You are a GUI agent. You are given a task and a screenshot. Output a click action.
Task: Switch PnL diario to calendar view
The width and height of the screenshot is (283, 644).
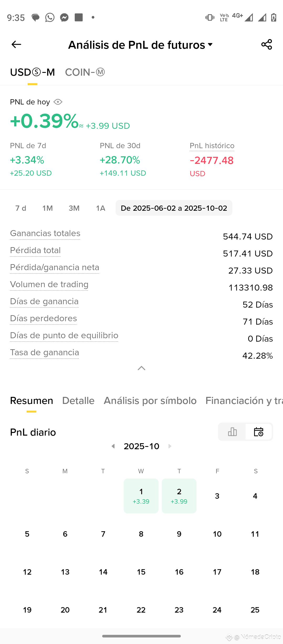coord(259,432)
